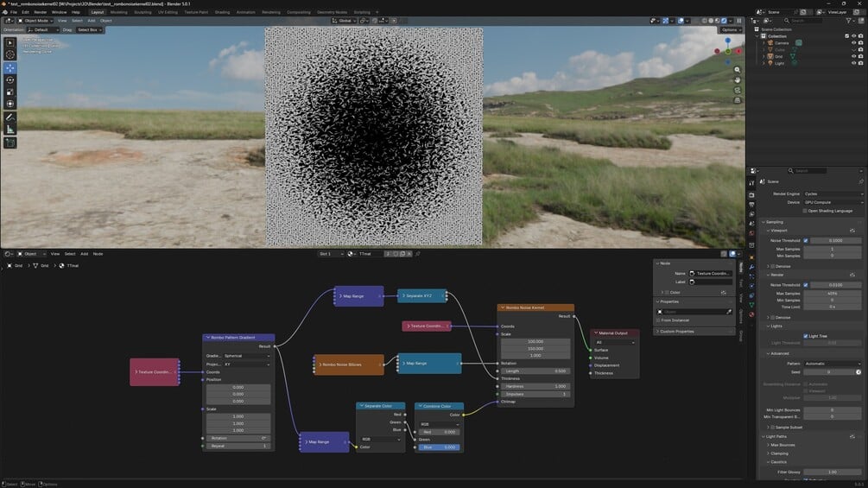Open the Global transform orientation dropdown

[x=345, y=21]
